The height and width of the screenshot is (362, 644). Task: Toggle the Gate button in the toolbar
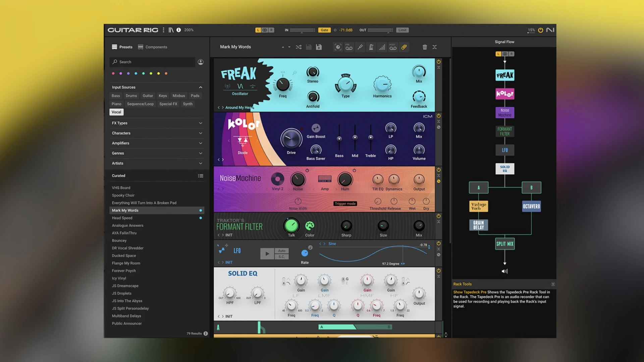(x=324, y=29)
